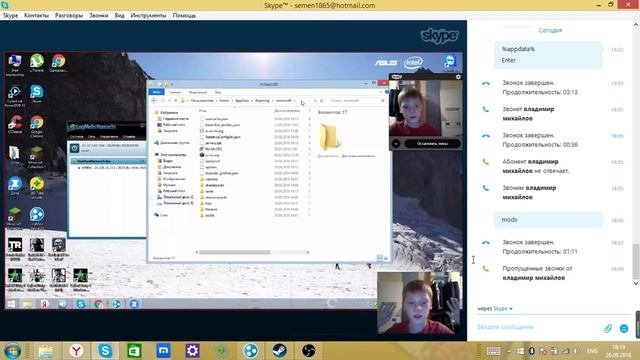Click the system clock in taskbar
The height and width of the screenshot is (360, 640).
point(618,351)
